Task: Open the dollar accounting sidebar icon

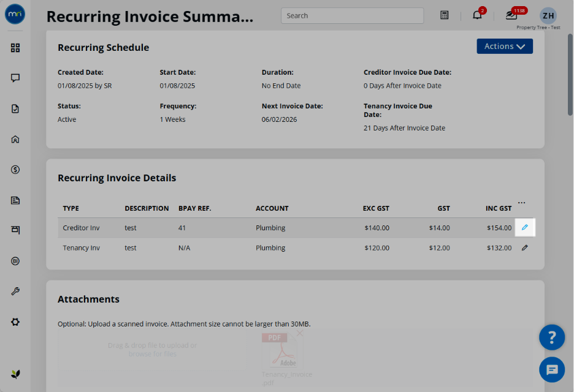Action: tap(15, 170)
